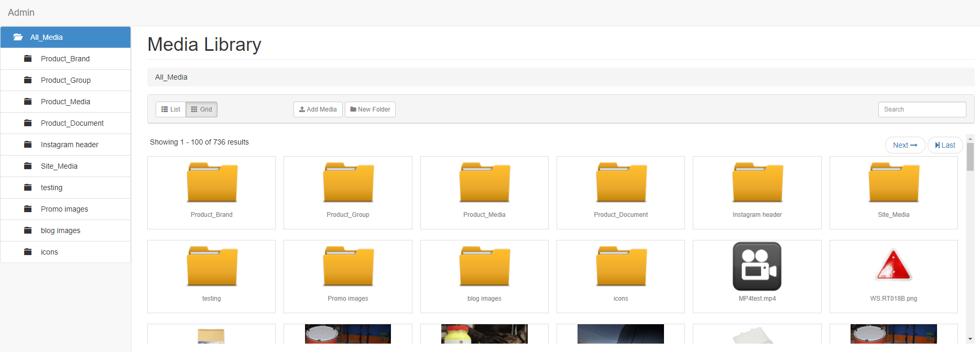Viewport: 980px width, 352px height.
Task: Click folder icon beside Product_Brand in sidebar
Action: (28, 59)
